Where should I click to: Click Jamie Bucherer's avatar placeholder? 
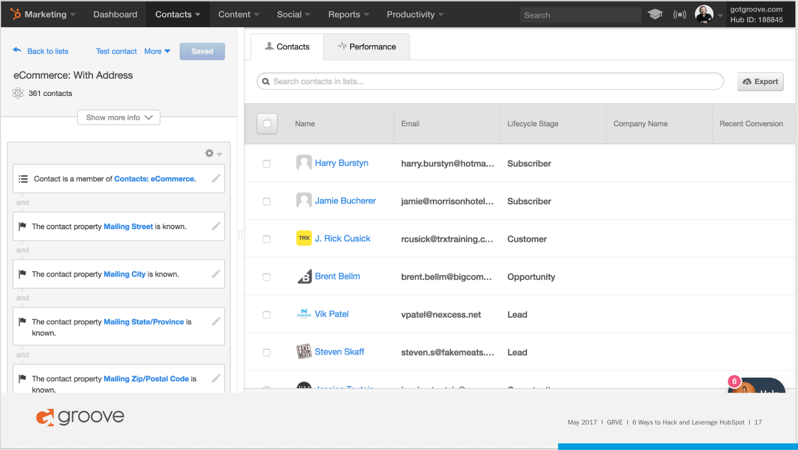304,201
